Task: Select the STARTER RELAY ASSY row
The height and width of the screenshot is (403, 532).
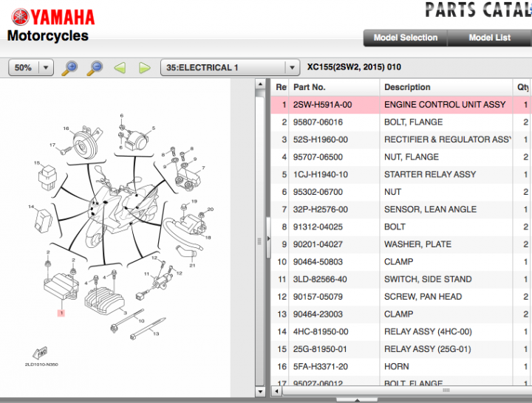Action: point(401,174)
